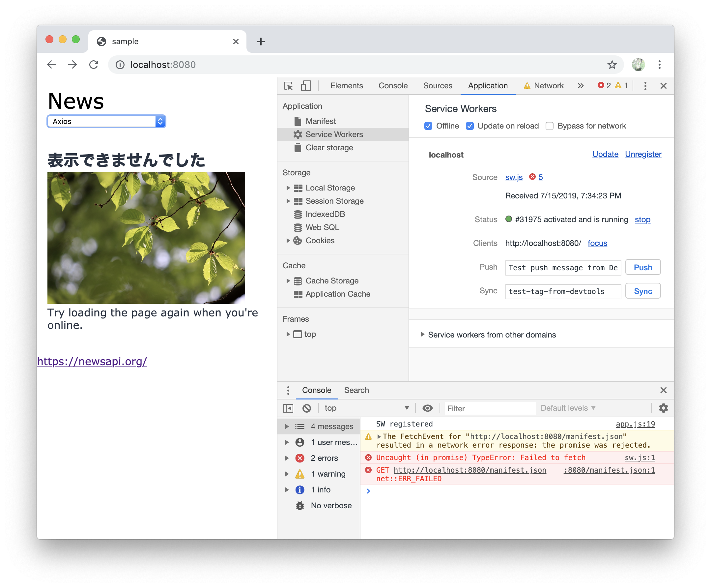Image resolution: width=711 pixels, height=588 pixels.
Task: Open the DevTools more options menu
Action: click(645, 86)
